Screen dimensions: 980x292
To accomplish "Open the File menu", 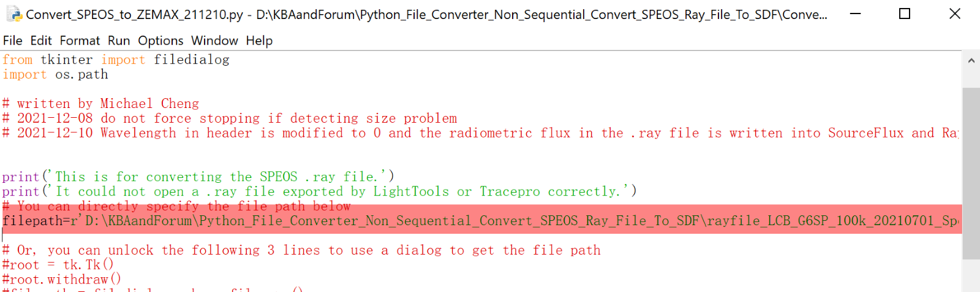I will [x=12, y=40].
